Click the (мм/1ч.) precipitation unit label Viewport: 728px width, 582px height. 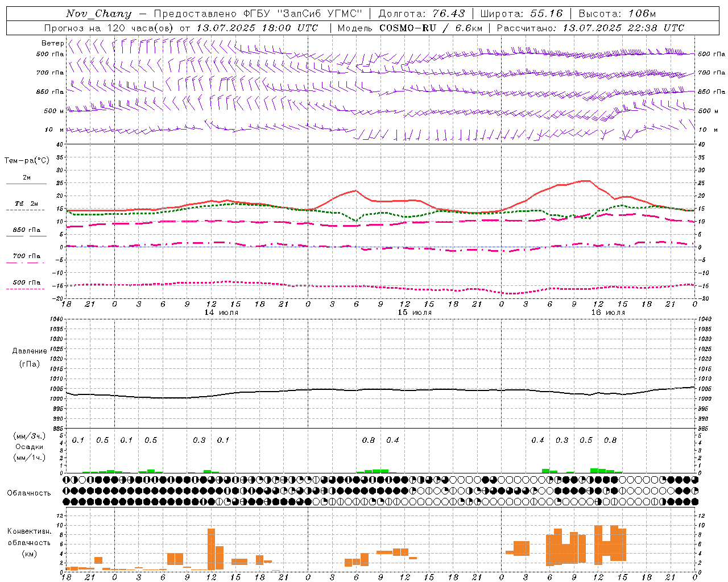(x=30, y=458)
